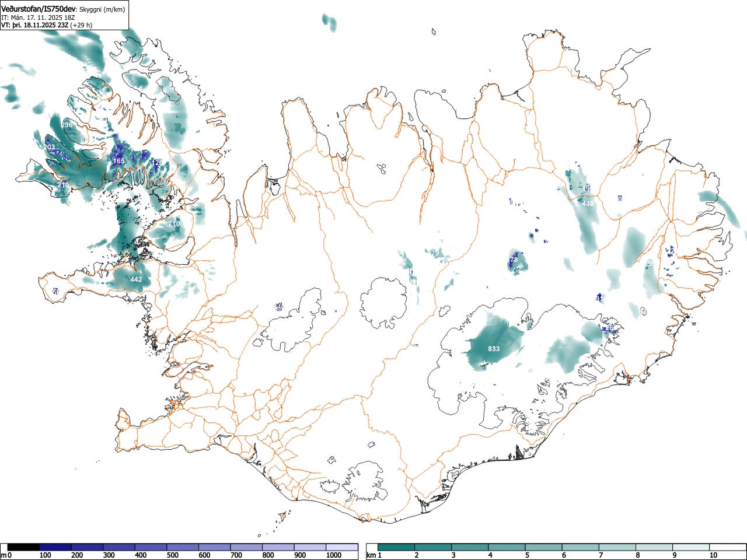Select the 800–900 m legend swatch
747x560 pixels.
point(278,547)
